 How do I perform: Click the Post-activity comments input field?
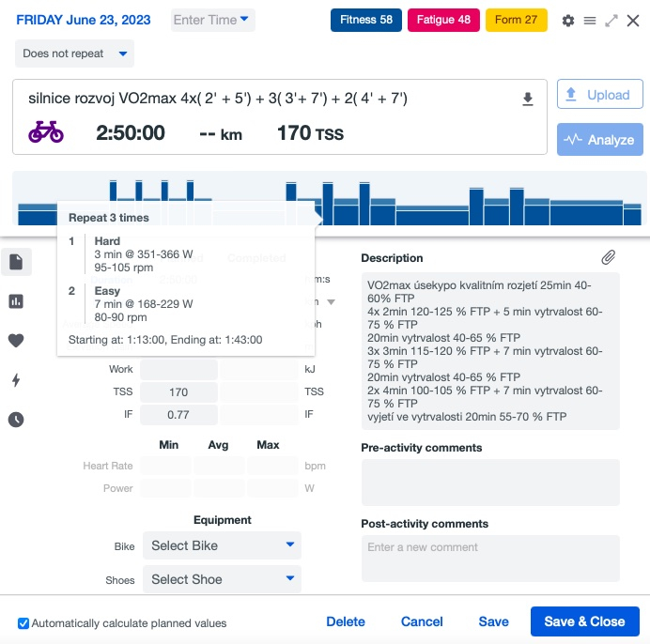(490, 559)
